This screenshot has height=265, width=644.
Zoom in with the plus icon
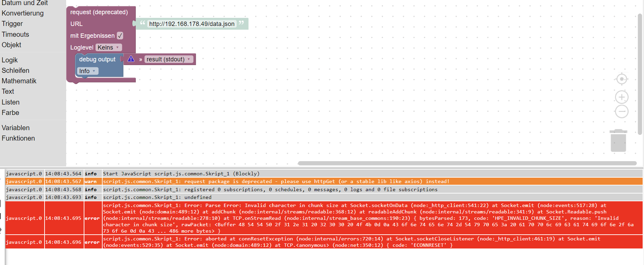click(x=621, y=97)
